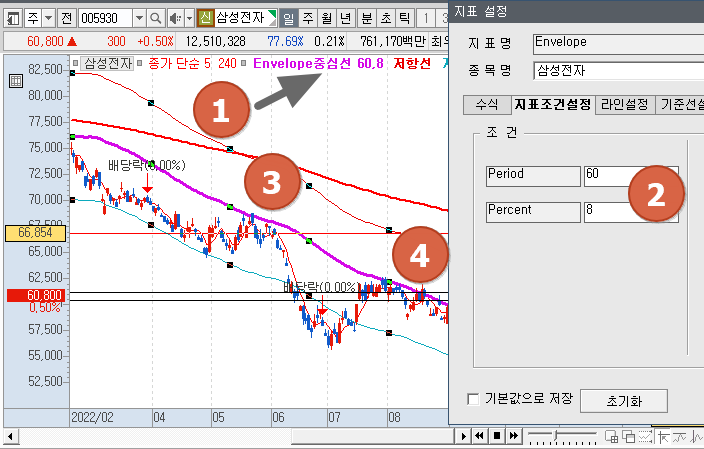Click the 전 button in toolbar
This screenshot has height=449, width=704.
coord(66,18)
